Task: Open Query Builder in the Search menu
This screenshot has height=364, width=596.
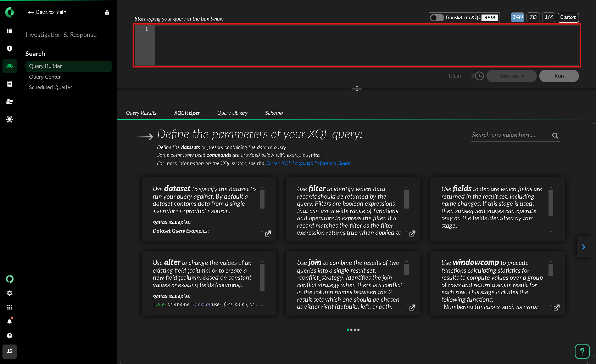Action: point(68,67)
